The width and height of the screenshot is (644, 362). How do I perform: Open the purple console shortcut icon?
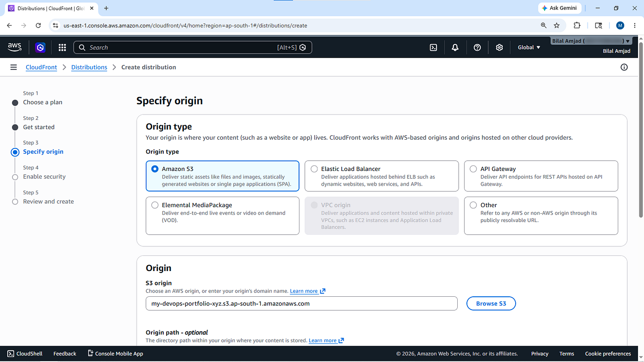pyautogui.click(x=40, y=47)
